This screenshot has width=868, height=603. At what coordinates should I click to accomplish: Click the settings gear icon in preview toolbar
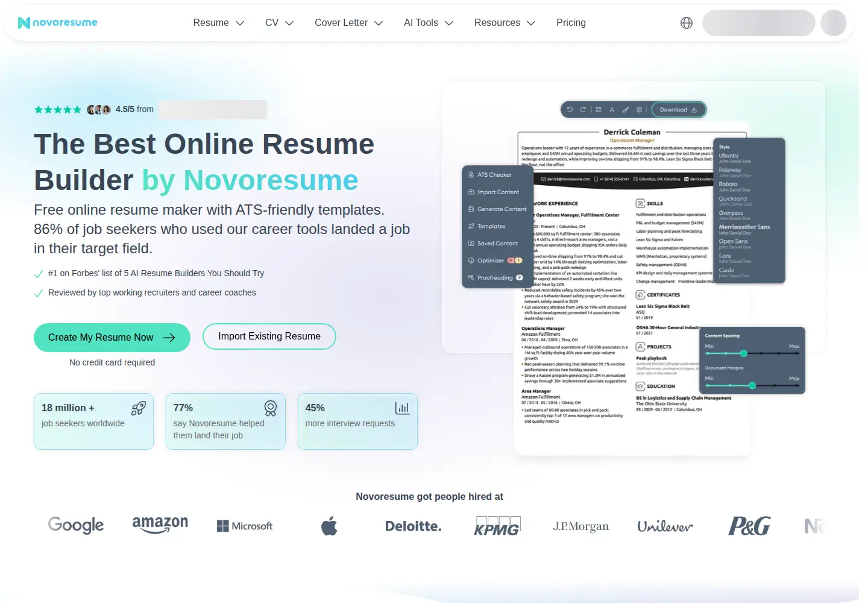pyautogui.click(x=640, y=110)
